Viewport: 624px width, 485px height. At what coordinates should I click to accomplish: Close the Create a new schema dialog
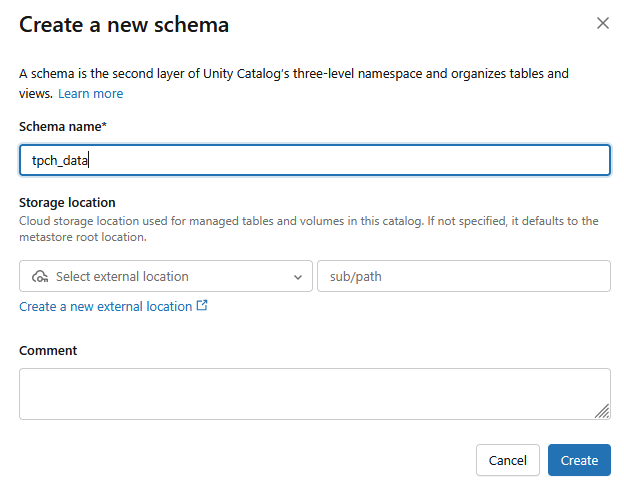(x=603, y=23)
